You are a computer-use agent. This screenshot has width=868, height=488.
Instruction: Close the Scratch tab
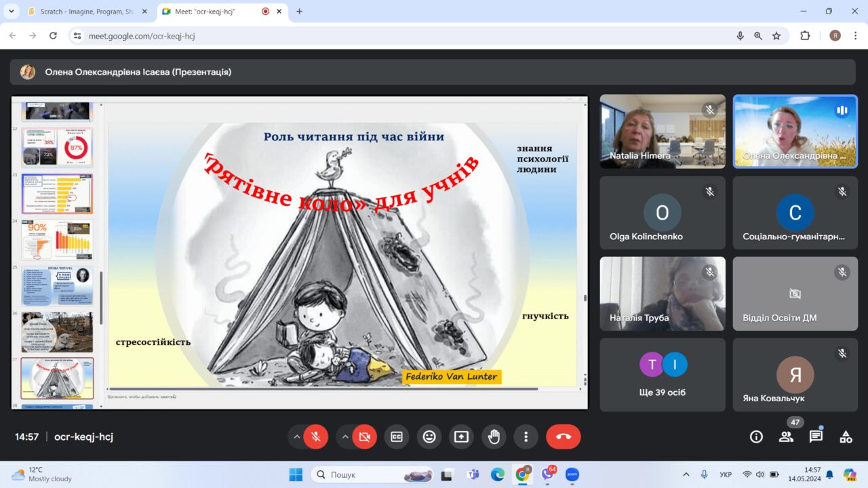pos(144,12)
